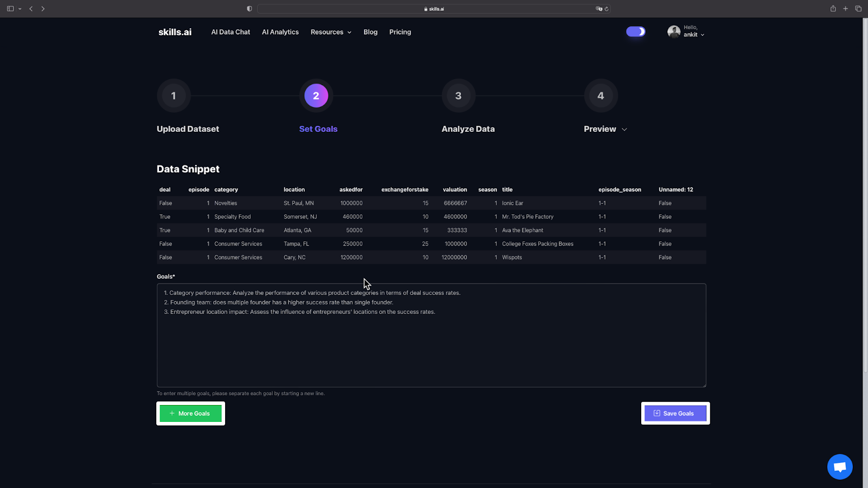Select step 3 circle for Analyze Data

click(458, 96)
